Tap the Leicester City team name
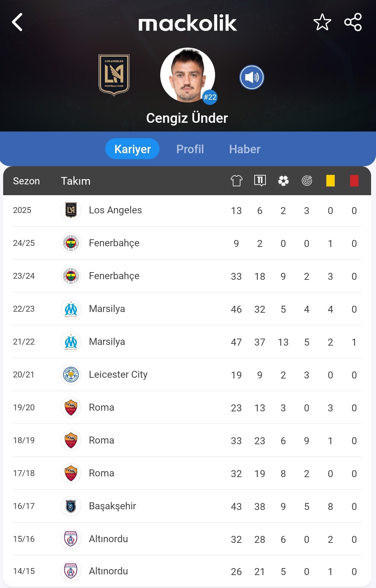Screen dimensions: 376x588 [118, 375]
